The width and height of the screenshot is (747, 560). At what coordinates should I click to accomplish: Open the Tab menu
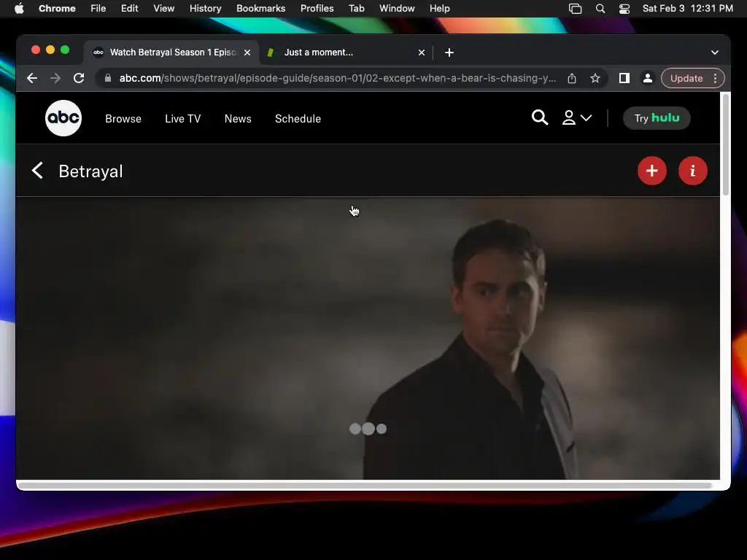[x=356, y=9]
